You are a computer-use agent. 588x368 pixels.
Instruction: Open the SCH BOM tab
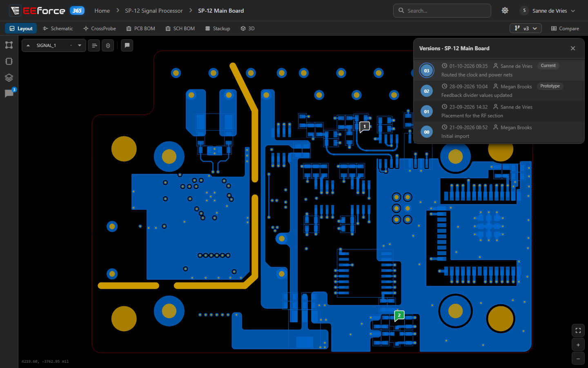pos(180,28)
